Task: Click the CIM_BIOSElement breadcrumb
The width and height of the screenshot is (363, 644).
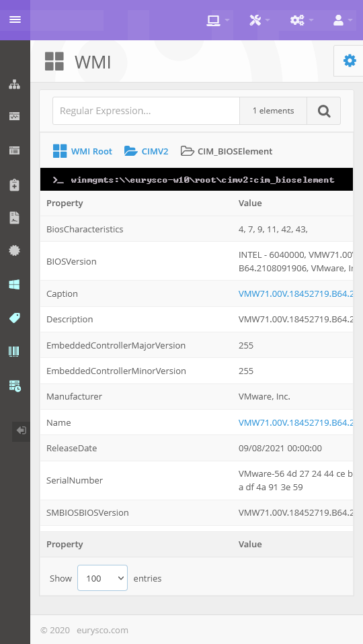Action: 227,151
